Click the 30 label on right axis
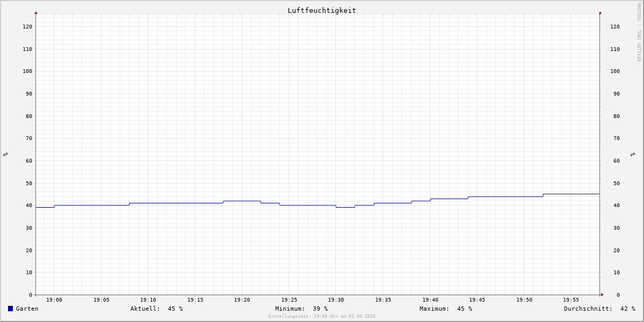Screen dimensions: 644x322 [x=617, y=228]
